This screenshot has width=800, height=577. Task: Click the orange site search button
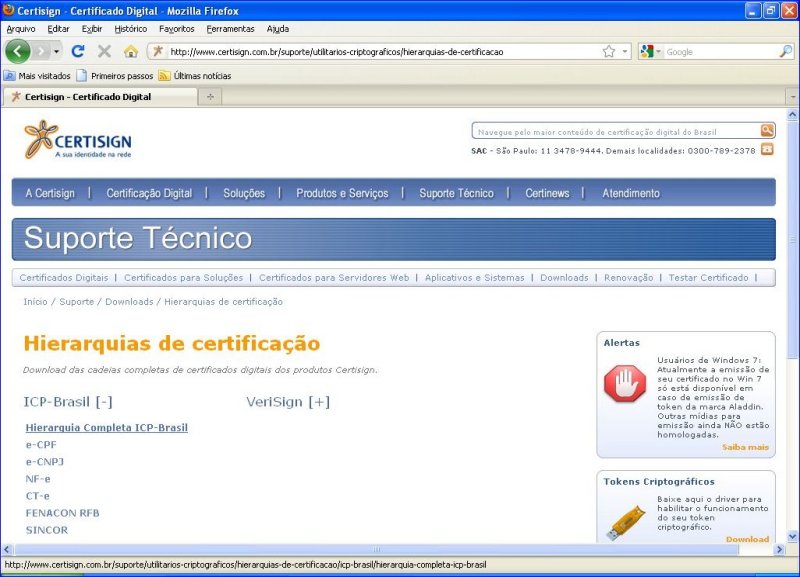click(767, 131)
